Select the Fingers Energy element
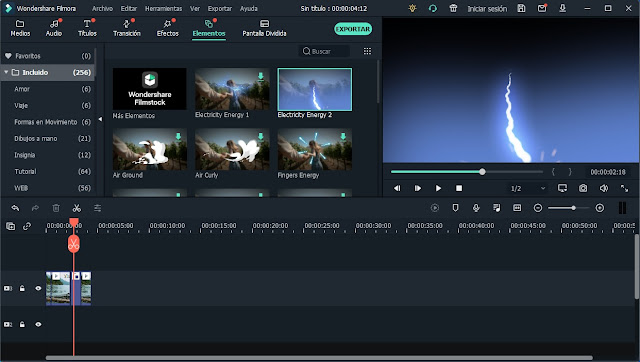 315,149
